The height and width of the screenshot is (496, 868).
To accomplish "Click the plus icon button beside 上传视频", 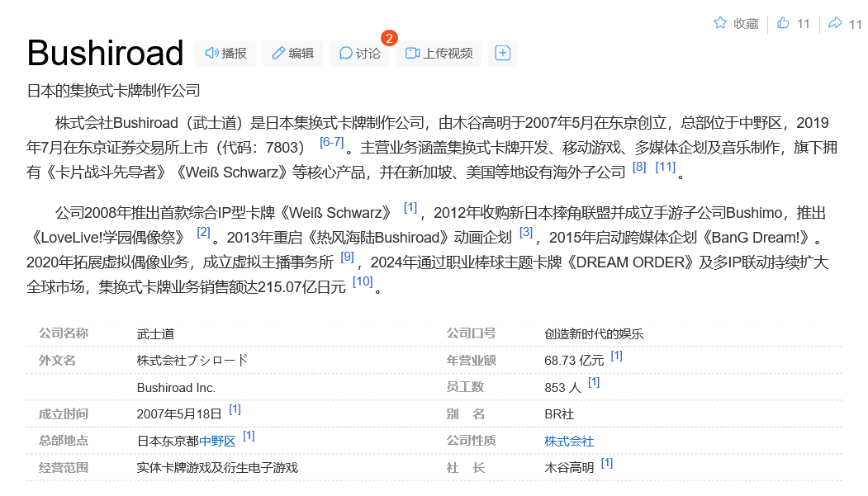I will tap(502, 53).
